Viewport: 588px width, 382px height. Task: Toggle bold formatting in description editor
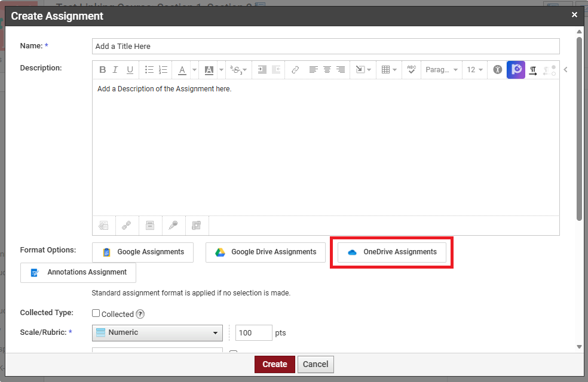pos(103,70)
